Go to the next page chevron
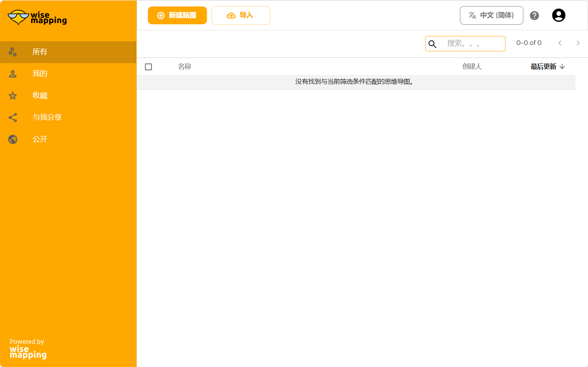The image size is (588, 367). coord(578,43)
